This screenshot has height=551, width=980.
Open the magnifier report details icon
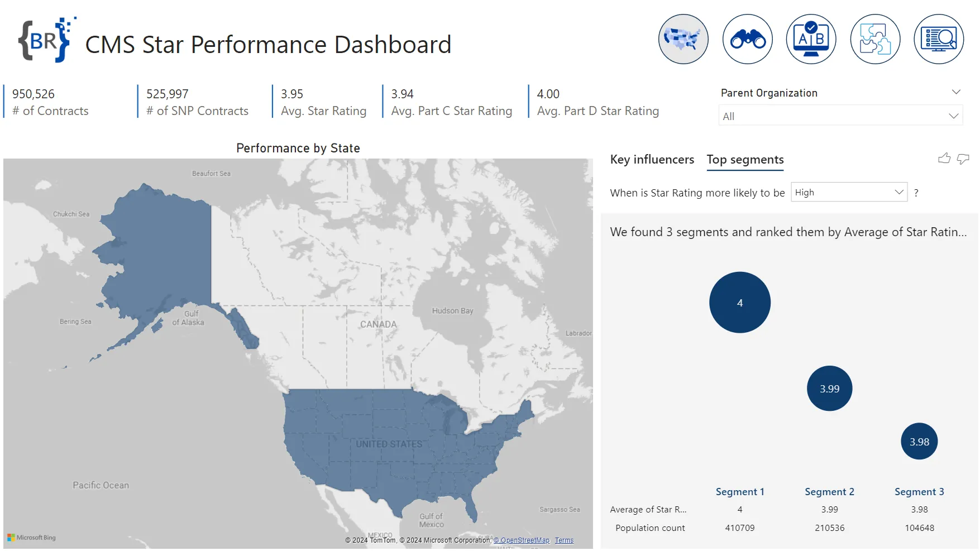click(939, 39)
